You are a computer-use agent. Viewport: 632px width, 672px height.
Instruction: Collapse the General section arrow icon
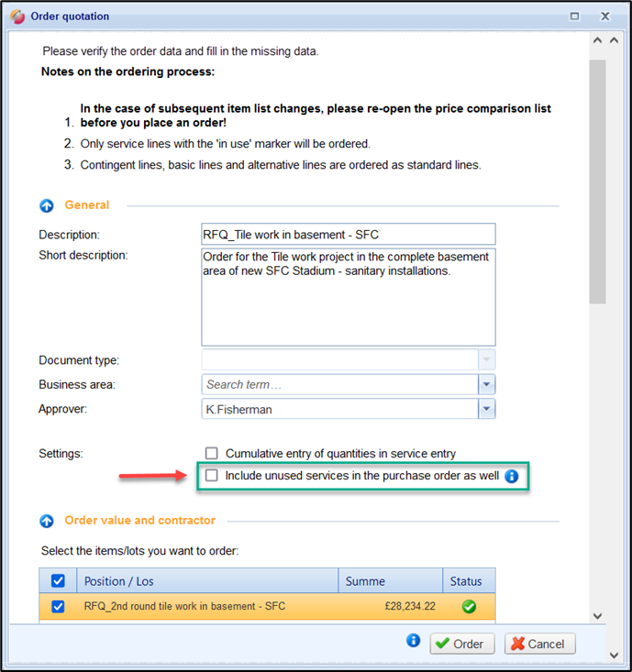point(47,205)
